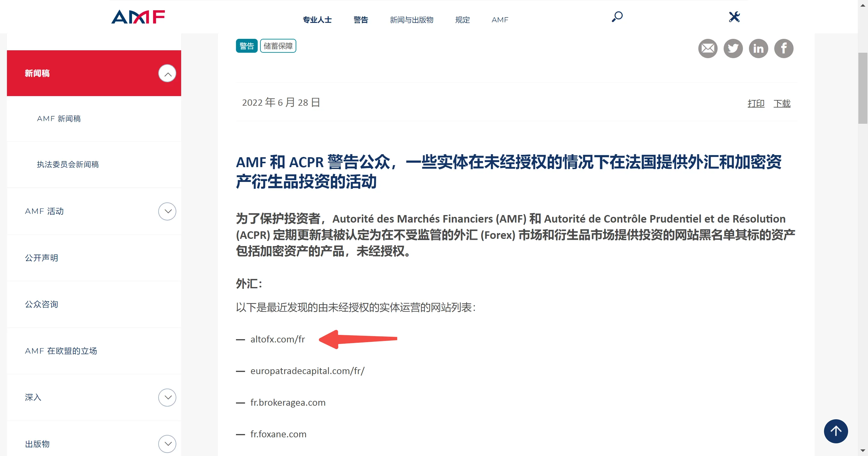Viewport: 868px width, 456px height.
Task: Click the 下载 download link
Action: click(782, 103)
